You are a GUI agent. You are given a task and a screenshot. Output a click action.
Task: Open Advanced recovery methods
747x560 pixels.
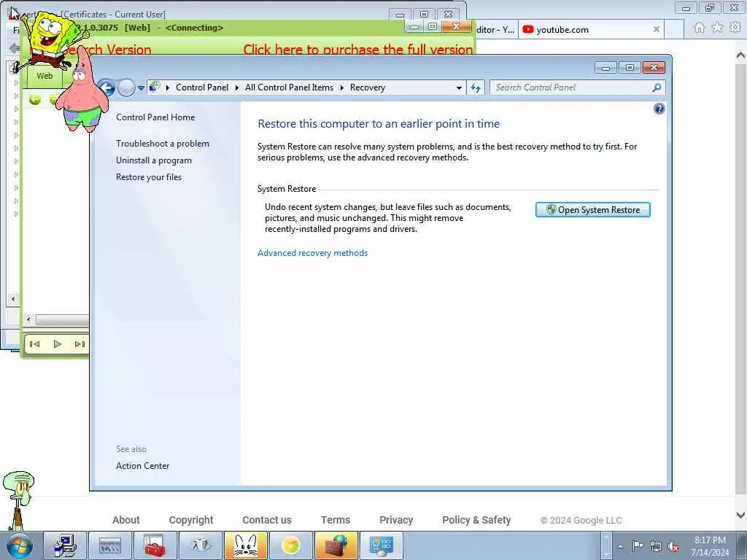312,253
